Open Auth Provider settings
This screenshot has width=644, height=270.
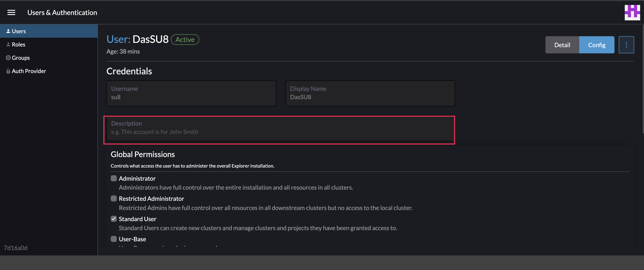tap(29, 71)
